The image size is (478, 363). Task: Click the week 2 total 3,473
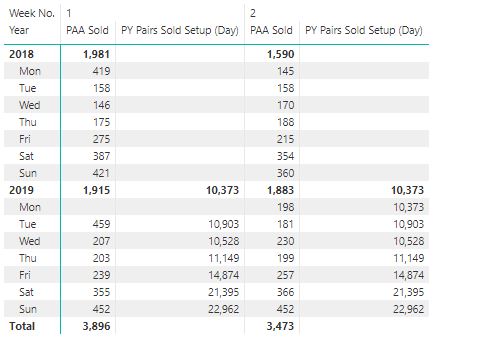[x=280, y=326]
